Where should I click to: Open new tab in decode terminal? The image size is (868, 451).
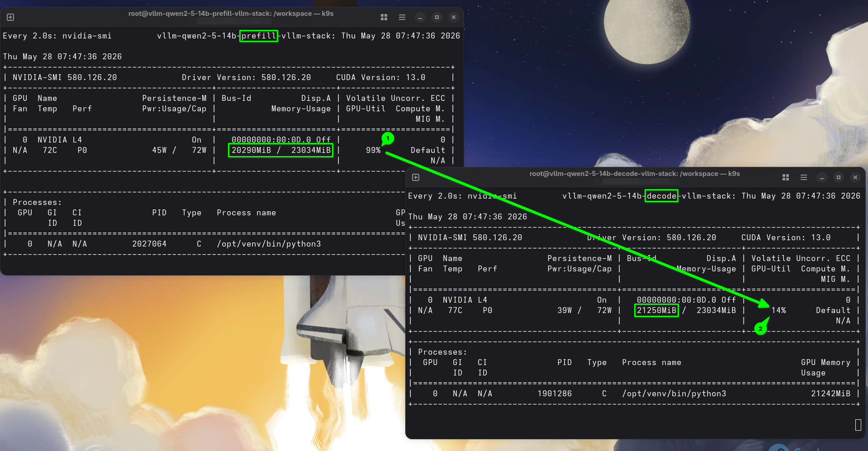[x=416, y=177]
